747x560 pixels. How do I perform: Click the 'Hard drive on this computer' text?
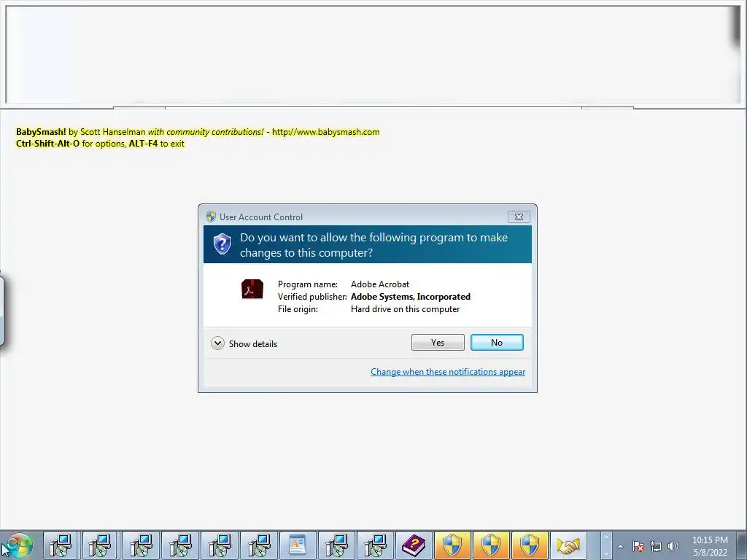[x=406, y=309]
